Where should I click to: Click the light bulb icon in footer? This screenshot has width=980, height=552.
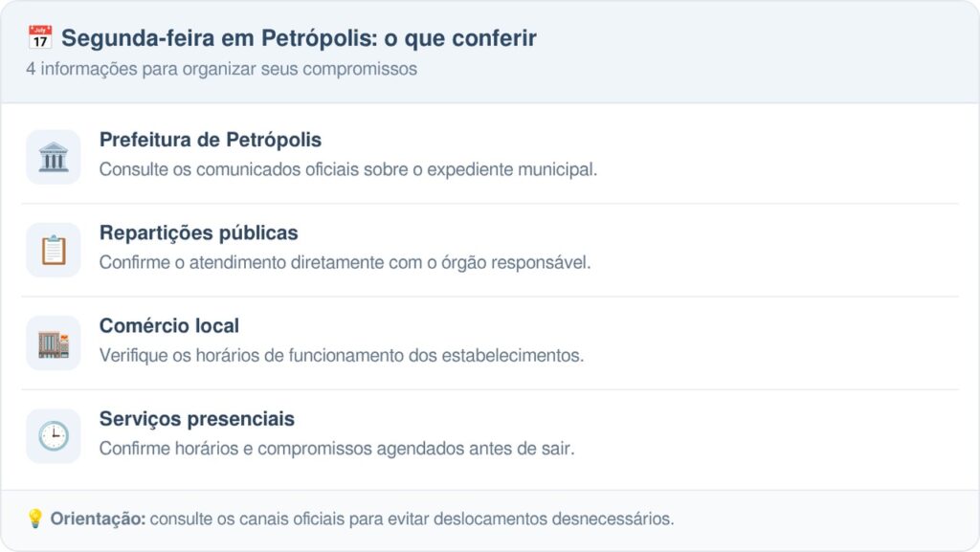click(35, 519)
